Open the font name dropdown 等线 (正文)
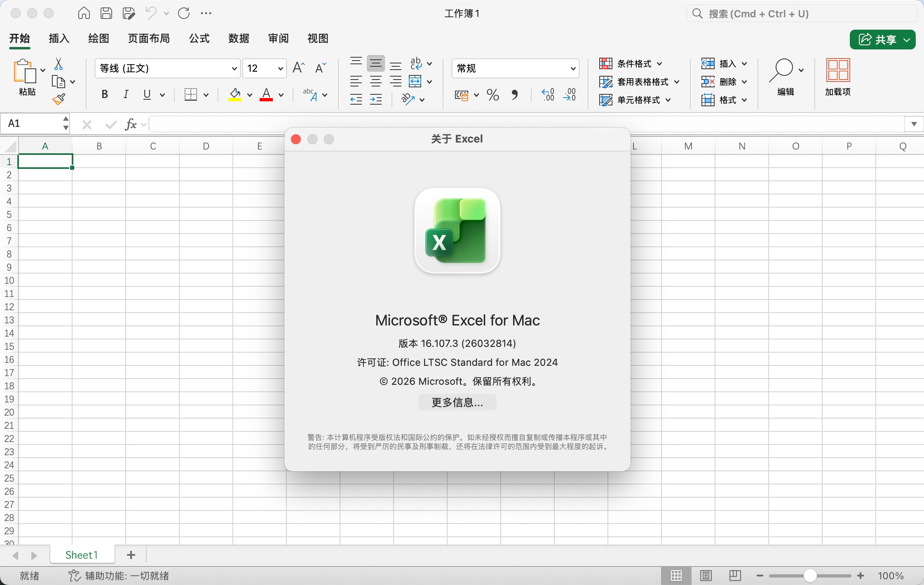 click(234, 68)
